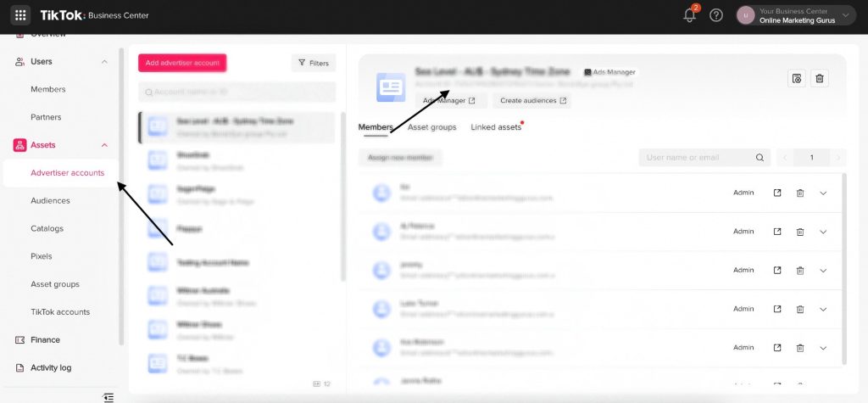
Task: Click the sidebar vertical scrollbar
Action: tap(121, 197)
